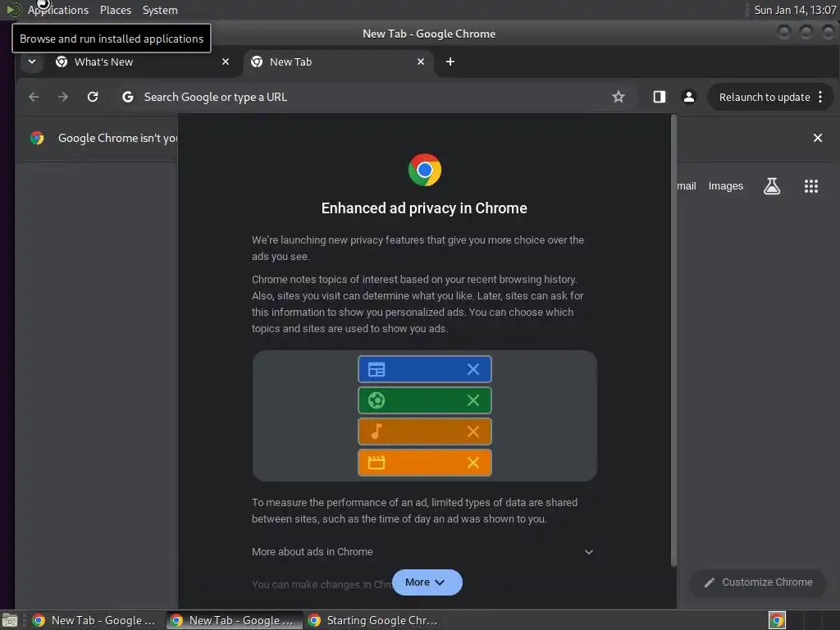Open the System menu
The height and width of the screenshot is (630, 840).
(x=160, y=10)
